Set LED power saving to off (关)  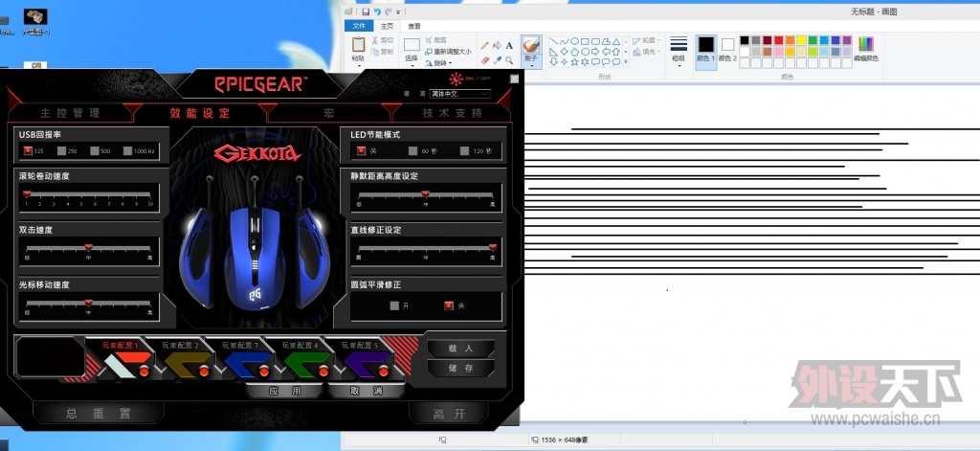[x=361, y=150]
